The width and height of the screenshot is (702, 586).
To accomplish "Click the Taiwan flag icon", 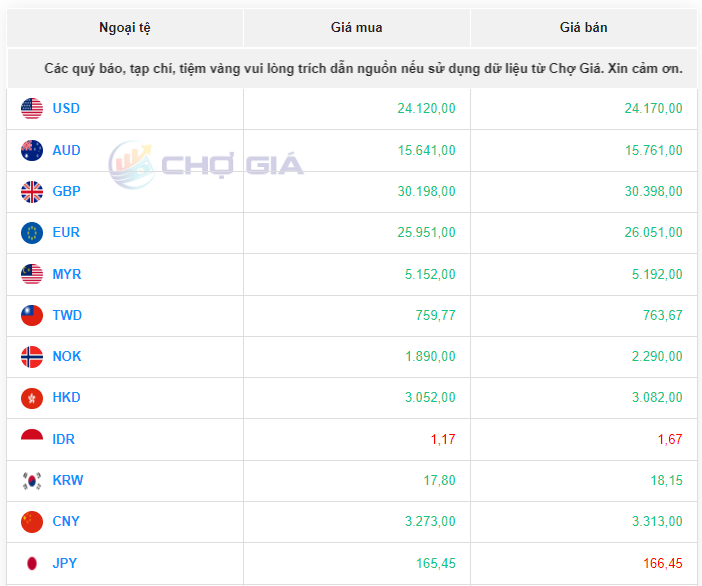I will click(32, 316).
